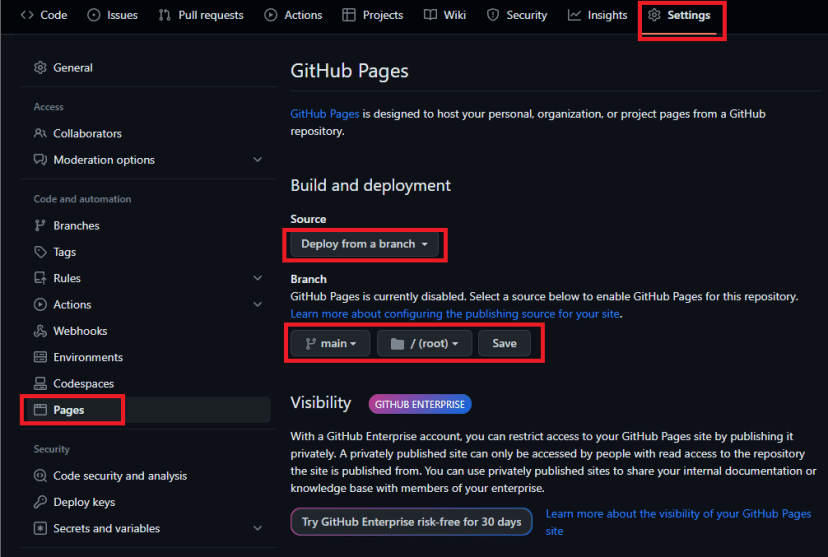Click the Collaborators people icon

40,133
